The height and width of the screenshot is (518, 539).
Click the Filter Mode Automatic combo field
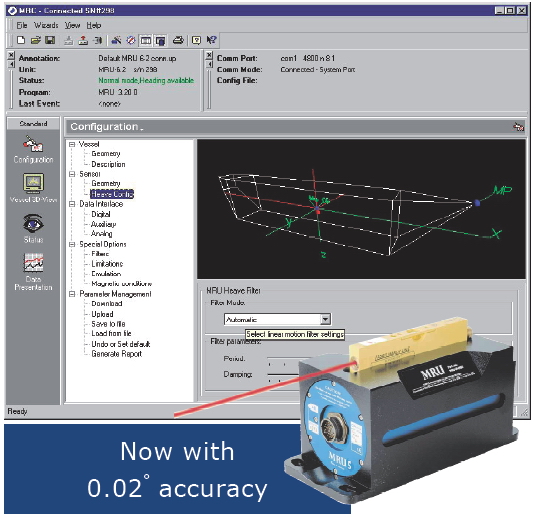pos(277,319)
